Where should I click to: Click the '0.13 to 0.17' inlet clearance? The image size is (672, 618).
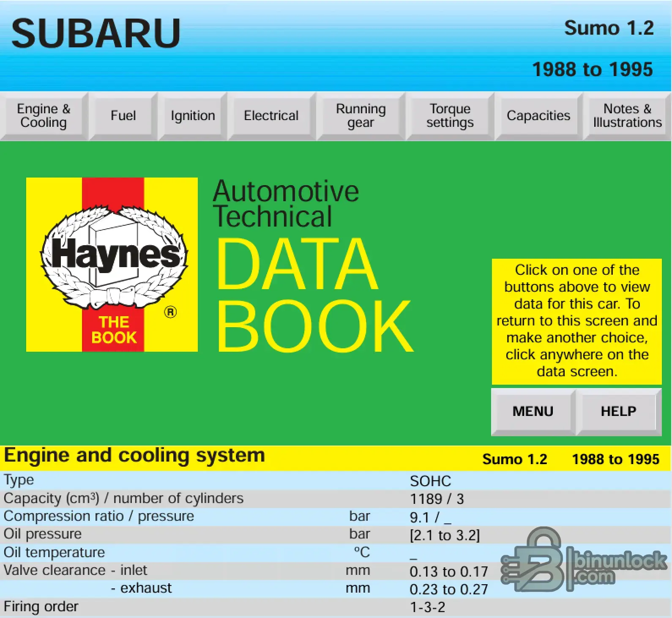pos(449,572)
